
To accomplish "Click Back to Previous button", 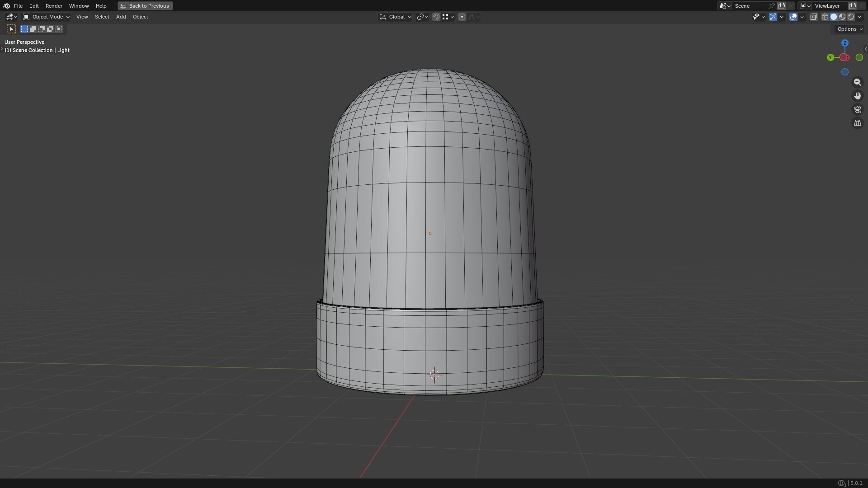I will 145,6.
